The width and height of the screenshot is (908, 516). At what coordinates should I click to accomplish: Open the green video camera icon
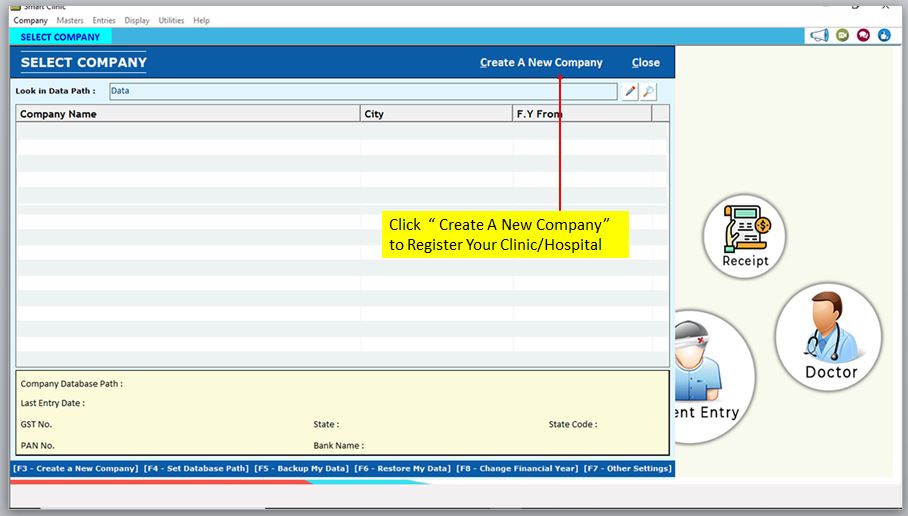842,36
